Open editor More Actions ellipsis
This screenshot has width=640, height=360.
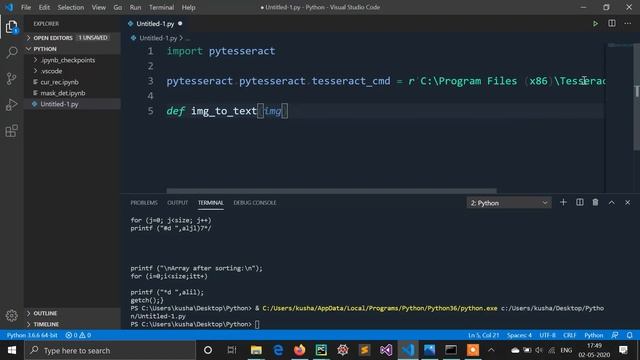[x=627, y=24]
